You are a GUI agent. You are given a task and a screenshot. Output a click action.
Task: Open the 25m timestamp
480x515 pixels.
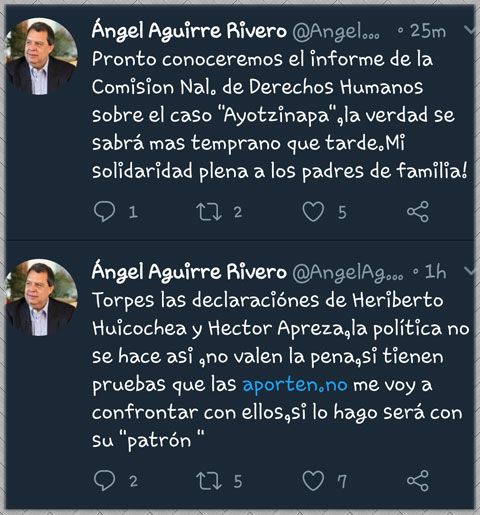coord(428,31)
